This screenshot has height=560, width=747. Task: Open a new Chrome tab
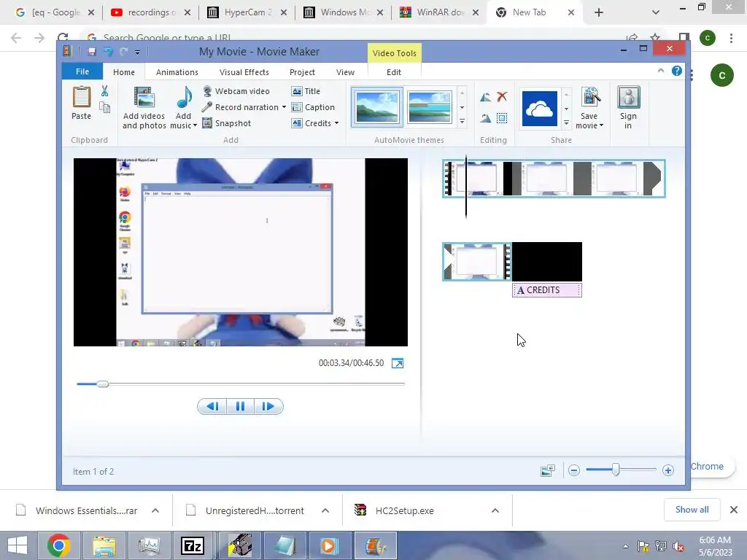(x=599, y=12)
